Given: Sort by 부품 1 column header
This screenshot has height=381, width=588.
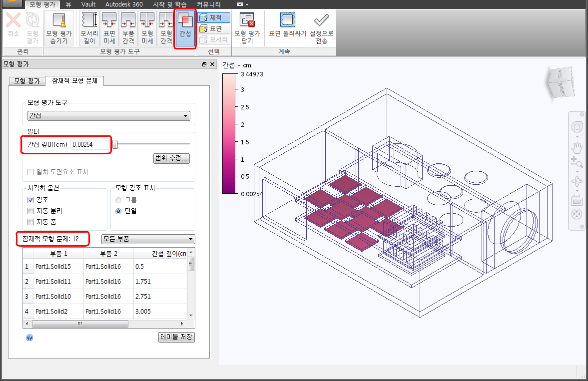Looking at the screenshot, I should click(x=59, y=254).
